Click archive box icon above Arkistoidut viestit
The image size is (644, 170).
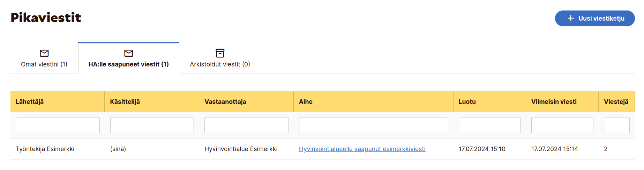(220, 53)
